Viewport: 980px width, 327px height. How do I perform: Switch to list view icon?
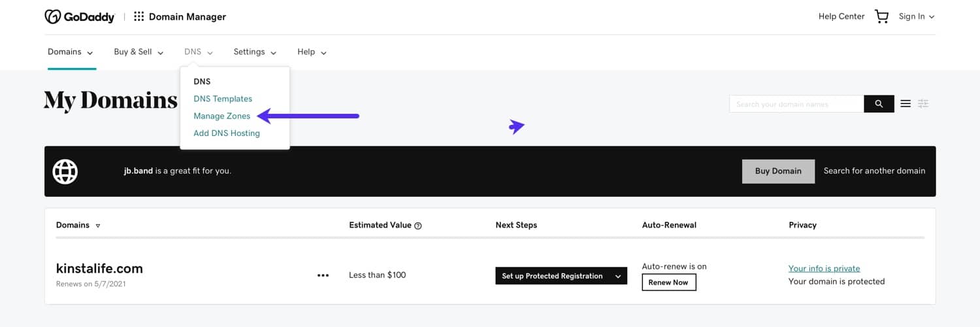906,104
